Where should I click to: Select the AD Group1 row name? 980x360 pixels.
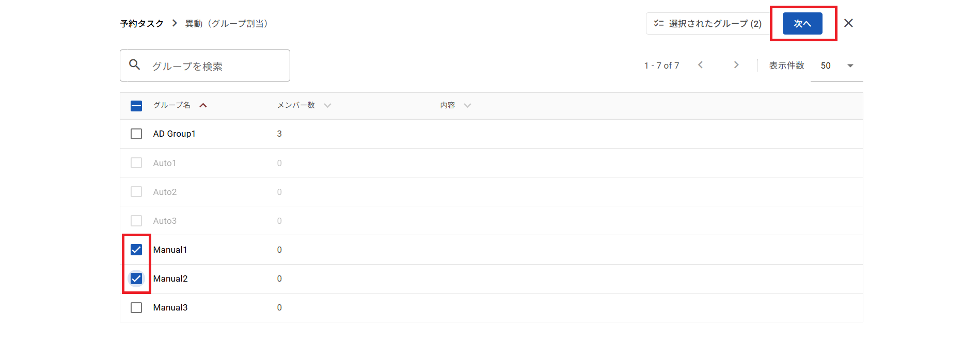(x=175, y=134)
